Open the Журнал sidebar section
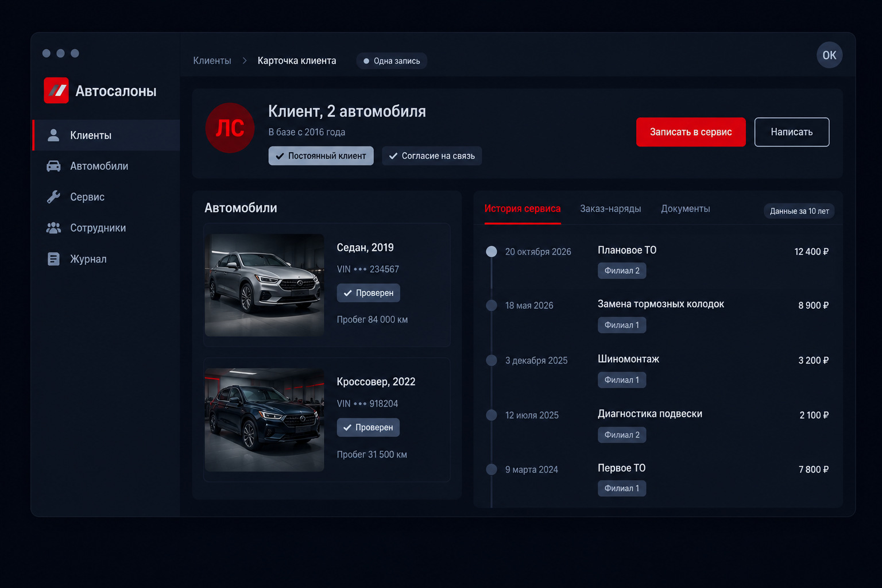The image size is (882, 588). tap(106, 259)
